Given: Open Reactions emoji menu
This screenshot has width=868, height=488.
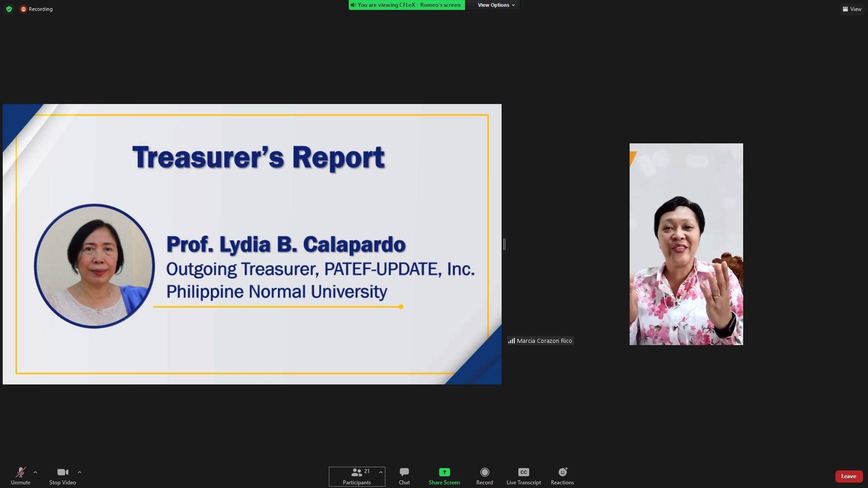Looking at the screenshot, I should coord(562,476).
